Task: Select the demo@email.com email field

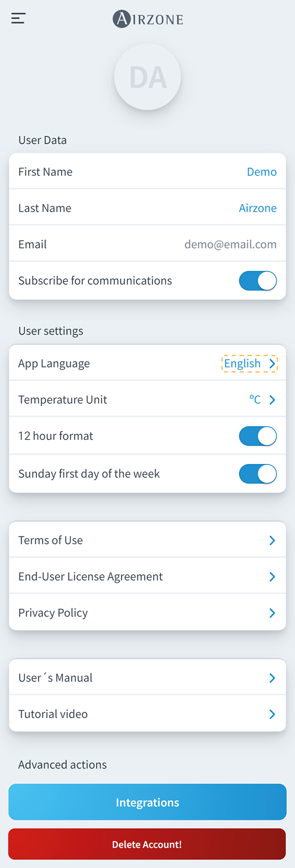Action: pyautogui.click(x=230, y=244)
